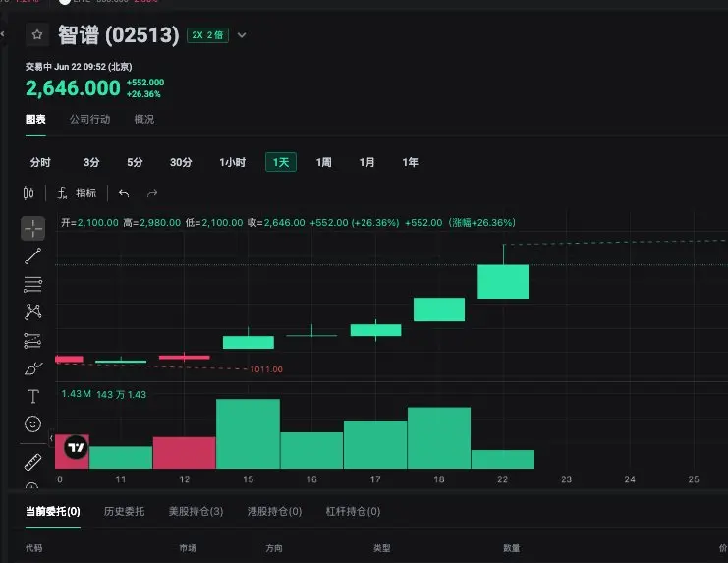Click date label 23 on time axis
This screenshot has width=728, height=563.
(566, 479)
